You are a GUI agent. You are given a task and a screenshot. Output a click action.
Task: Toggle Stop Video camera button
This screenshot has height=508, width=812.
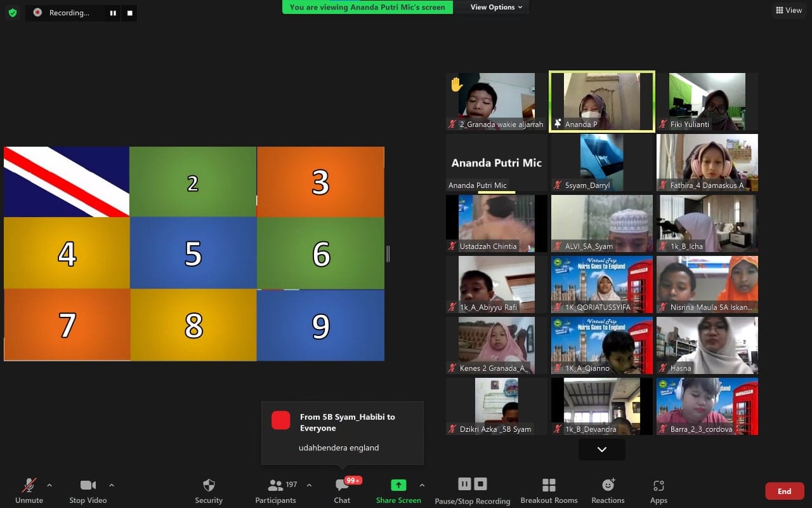88,490
